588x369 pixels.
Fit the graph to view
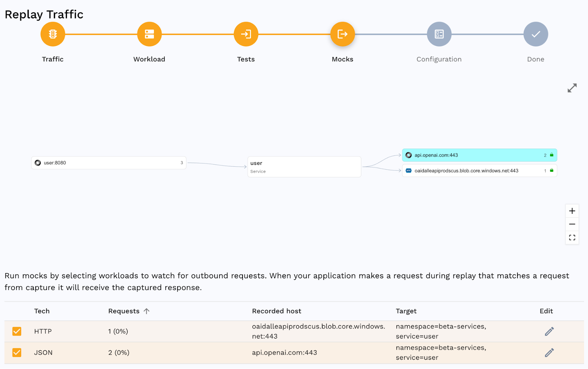[x=572, y=238]
